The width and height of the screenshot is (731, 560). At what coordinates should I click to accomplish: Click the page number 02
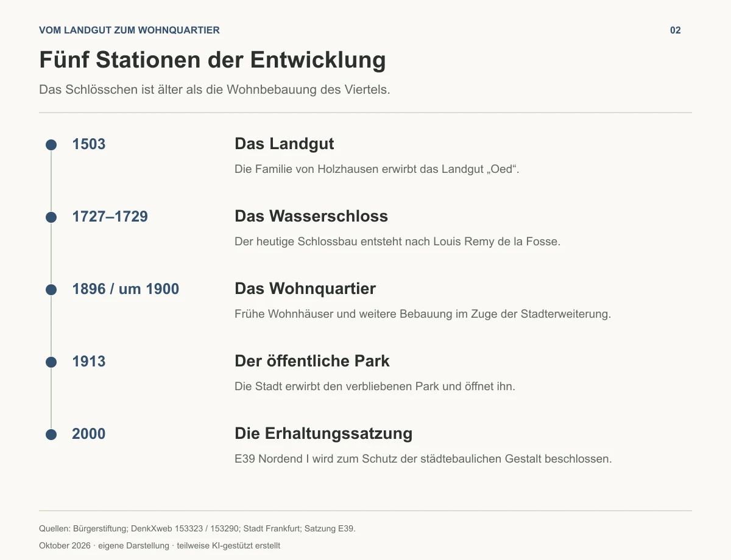676,30
